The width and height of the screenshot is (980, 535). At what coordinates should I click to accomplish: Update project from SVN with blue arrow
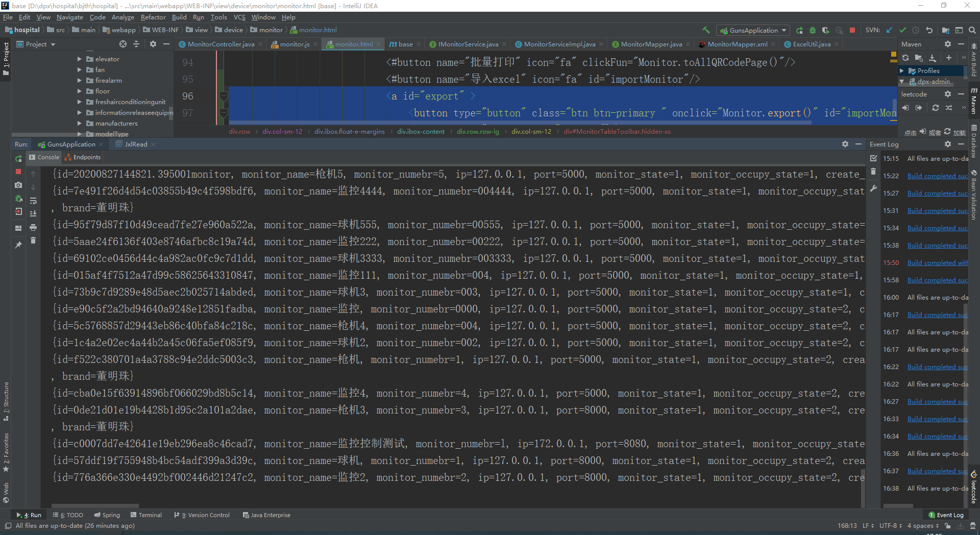889,30
